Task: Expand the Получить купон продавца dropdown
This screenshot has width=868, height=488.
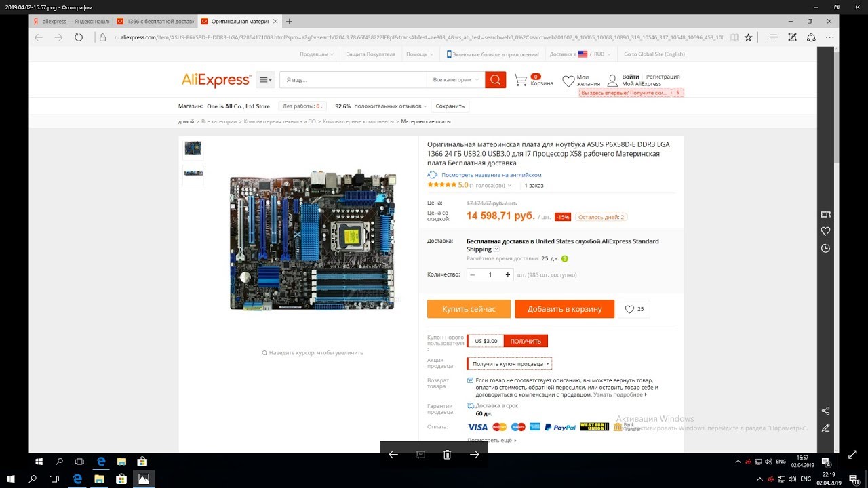Action: pyautogui.click(x=510, y=364)
